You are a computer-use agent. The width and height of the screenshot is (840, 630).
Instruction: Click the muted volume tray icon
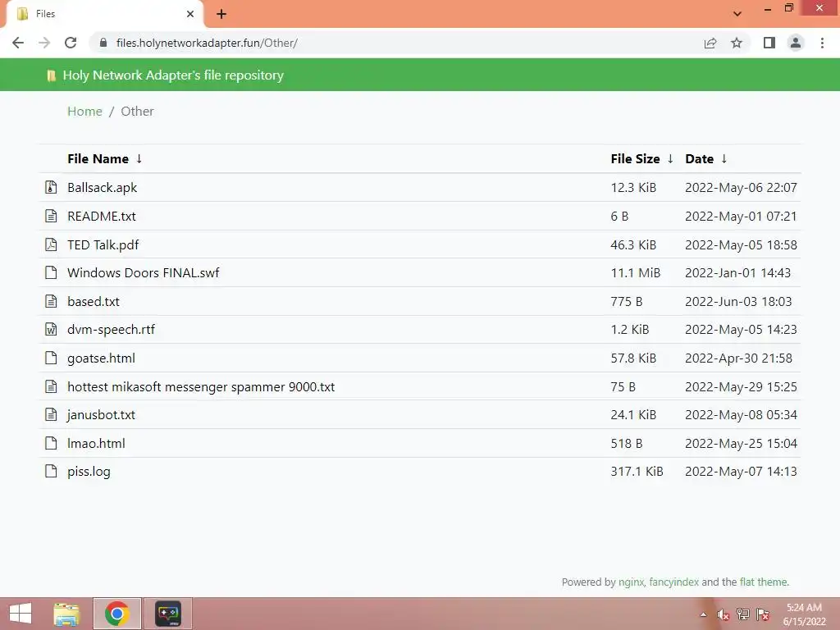coord(724,614)
